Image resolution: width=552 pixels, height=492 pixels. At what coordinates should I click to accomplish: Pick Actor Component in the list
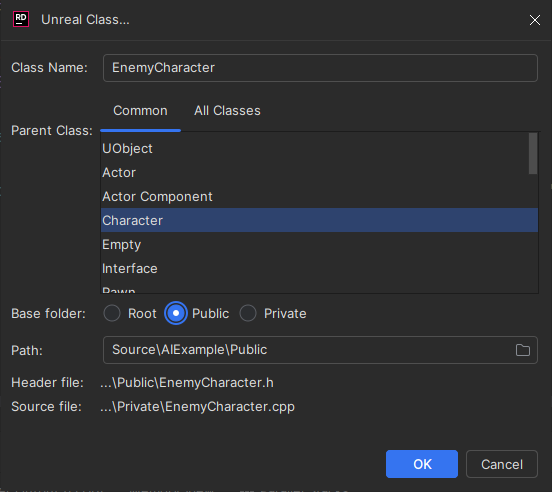point(319,196)
